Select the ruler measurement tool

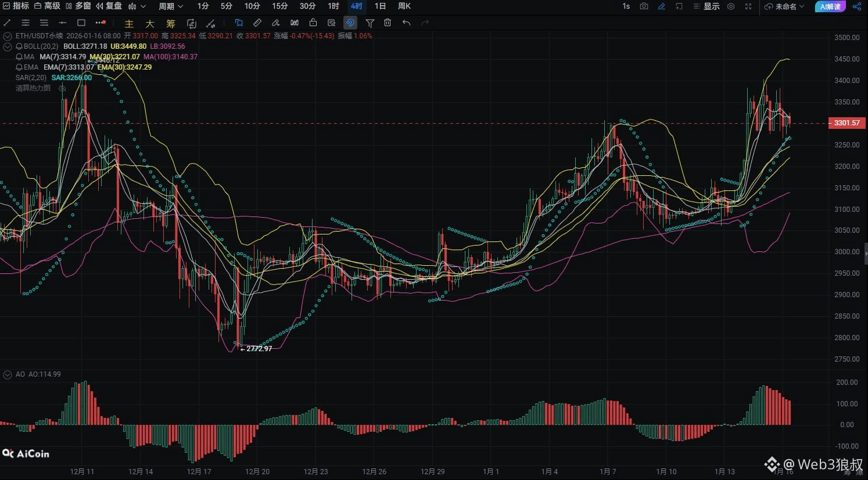click(x=257, y=23)
